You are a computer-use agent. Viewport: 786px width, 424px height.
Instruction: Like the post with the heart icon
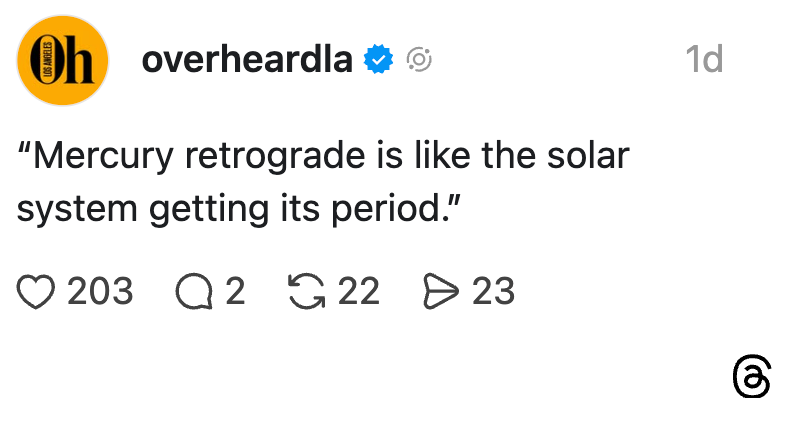pos(35,291)
